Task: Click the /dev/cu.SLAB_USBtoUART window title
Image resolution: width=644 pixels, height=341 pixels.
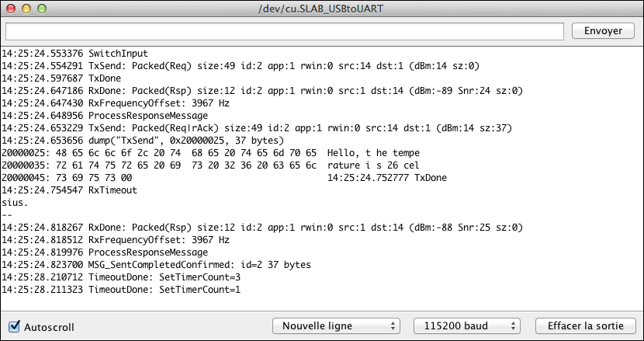Action: [322, 8]
